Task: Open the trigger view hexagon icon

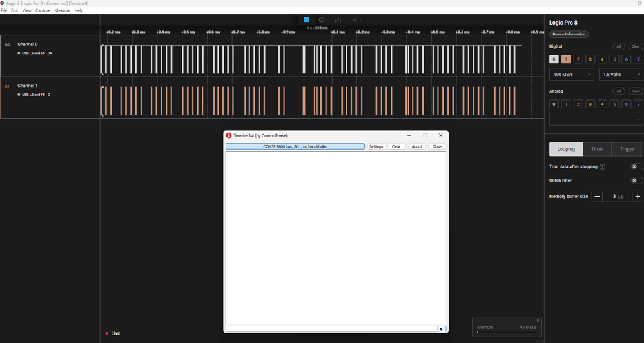Action: click(x=322, y=19)
